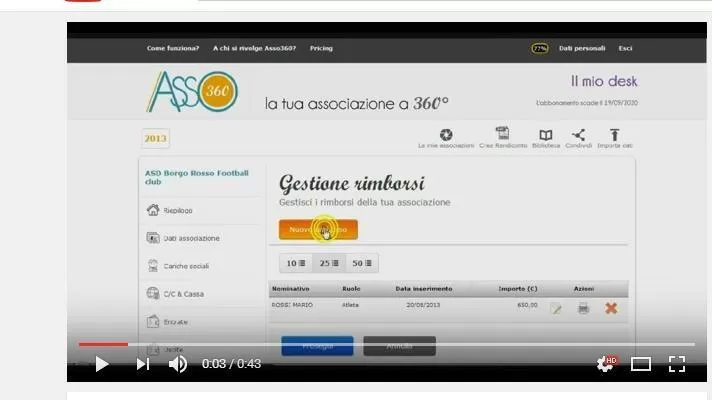Click the 20/08/2013 date cell
The image size is (712, 400).
tap(423, 305)
